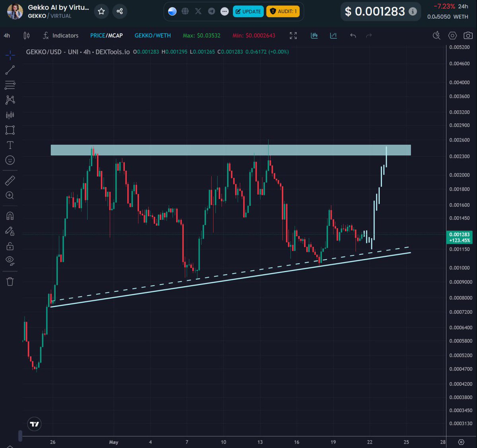Switch GEKKO/WETH pair display
This screenshot has height=448, width=477.
pyautogui.click(x=153, y=35)
